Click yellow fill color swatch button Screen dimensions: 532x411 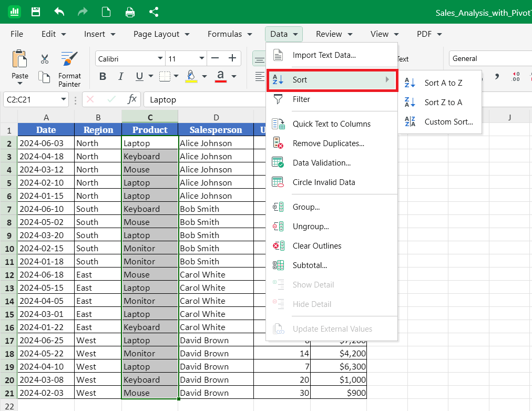coord(191,76)
